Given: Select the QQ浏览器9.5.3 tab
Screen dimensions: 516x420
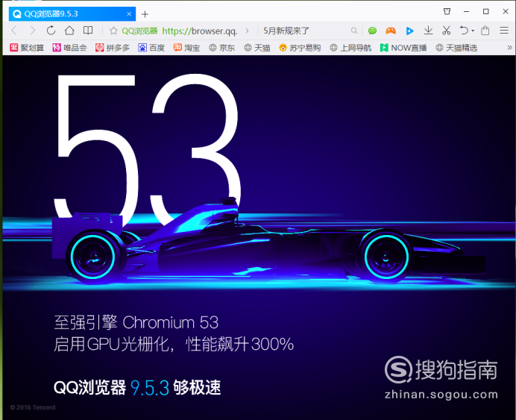Looking at the screenshot, I should (72, 14).
